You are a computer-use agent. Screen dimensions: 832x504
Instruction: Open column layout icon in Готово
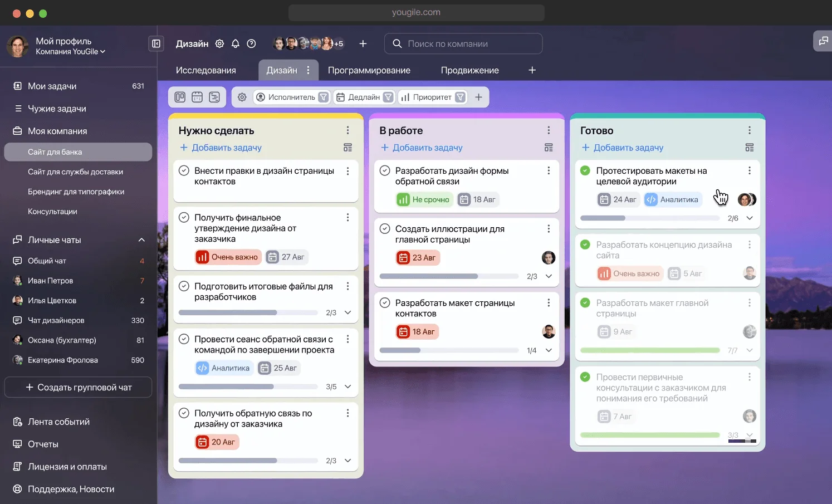[x=750, y=148]
